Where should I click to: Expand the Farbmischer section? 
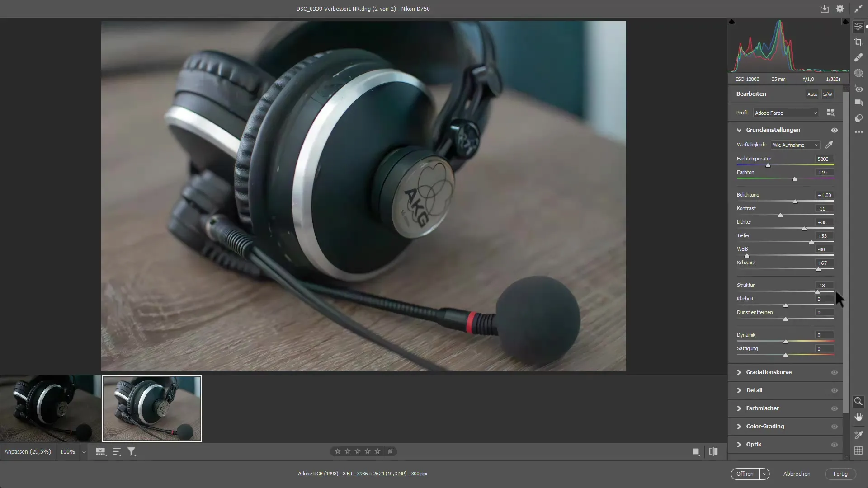[x=739, y=408]
